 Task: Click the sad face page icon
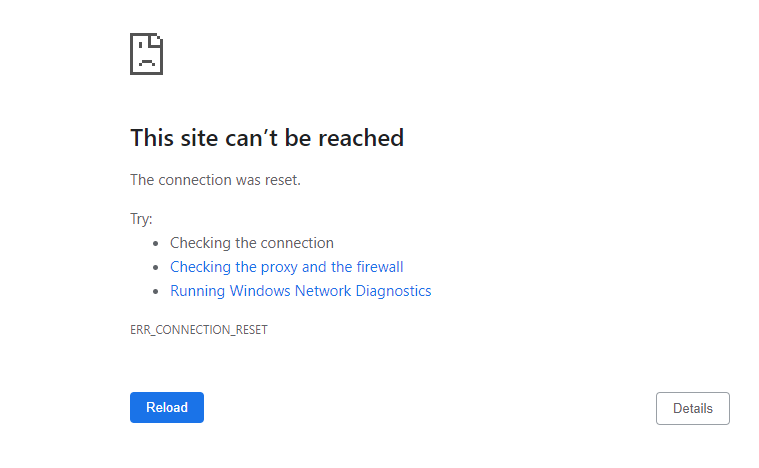click(x=146, y=54)
